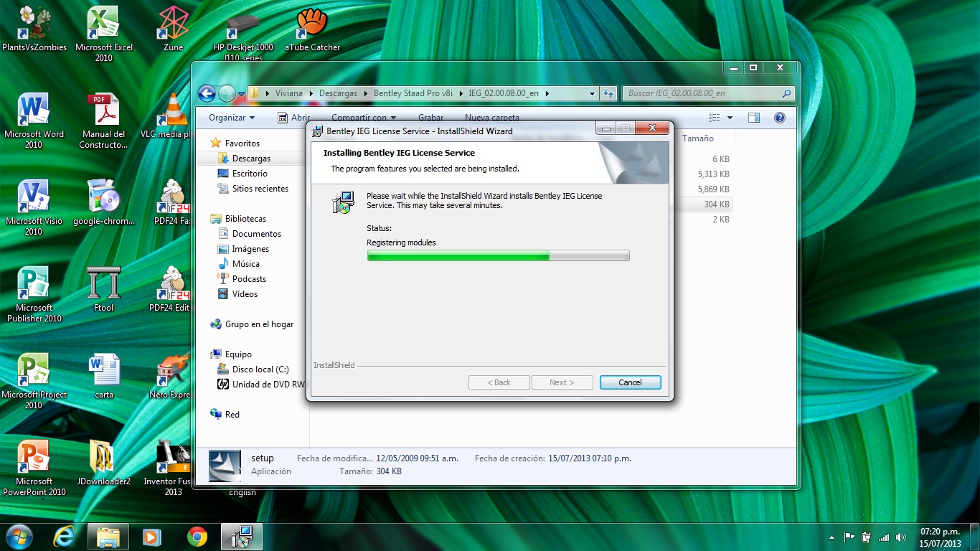The width and height of the screenshot is (980, 551).
Task: Launch VLC media player desktop icon
Action: point(166,116)
